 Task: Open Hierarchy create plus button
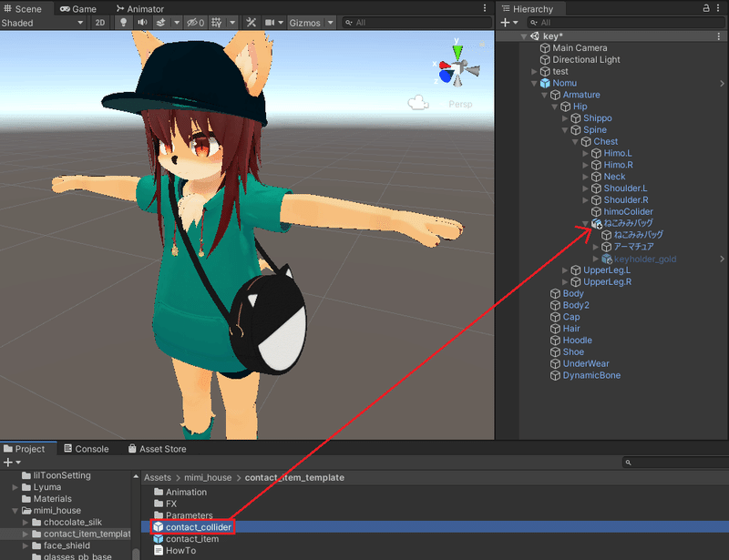(x=509, y=22)
